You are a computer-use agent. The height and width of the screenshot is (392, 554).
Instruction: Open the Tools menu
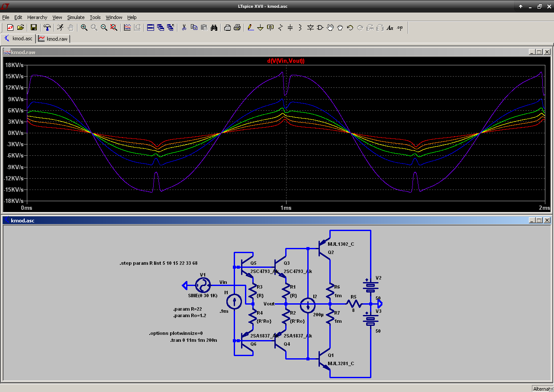(95, 17)
